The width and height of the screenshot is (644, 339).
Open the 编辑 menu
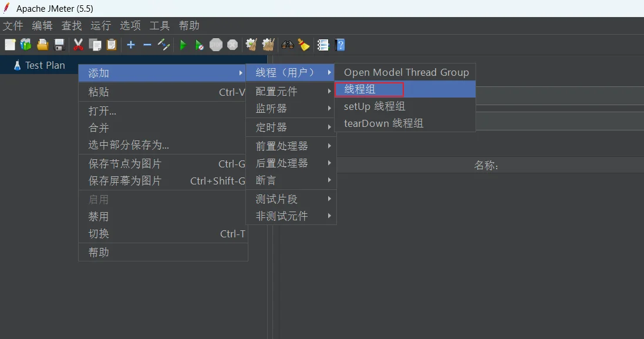tap(42, 25)
